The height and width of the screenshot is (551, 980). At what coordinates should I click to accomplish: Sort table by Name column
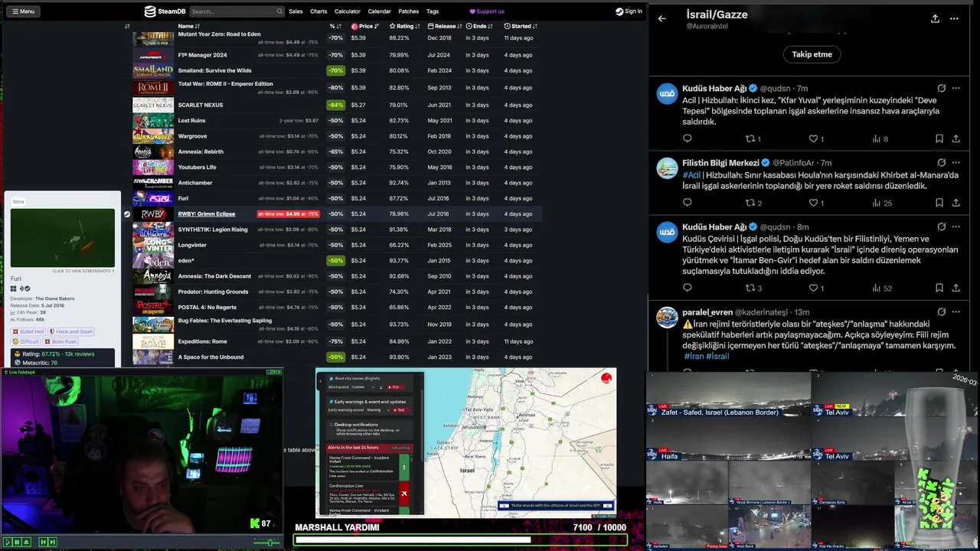(x=189, y=26)
